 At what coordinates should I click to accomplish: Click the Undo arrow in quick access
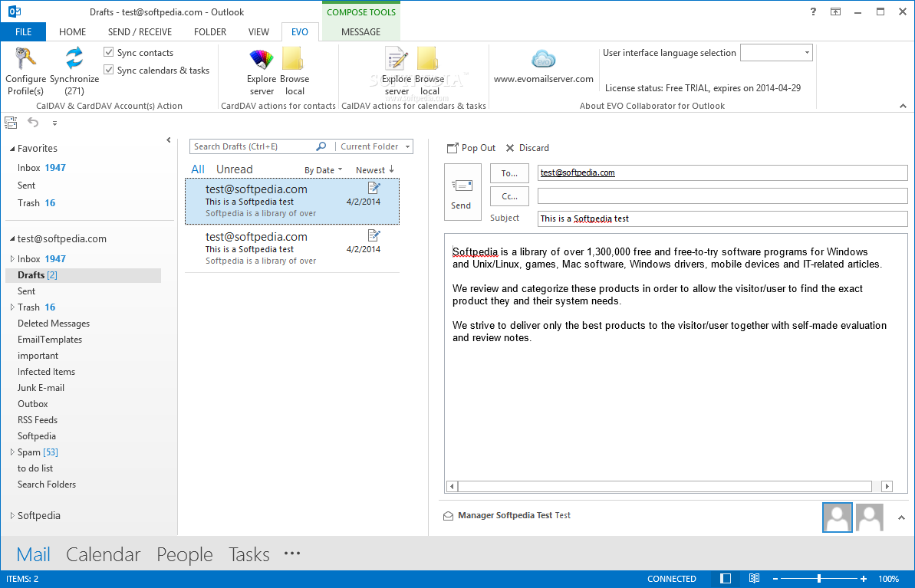coord(33,123)
